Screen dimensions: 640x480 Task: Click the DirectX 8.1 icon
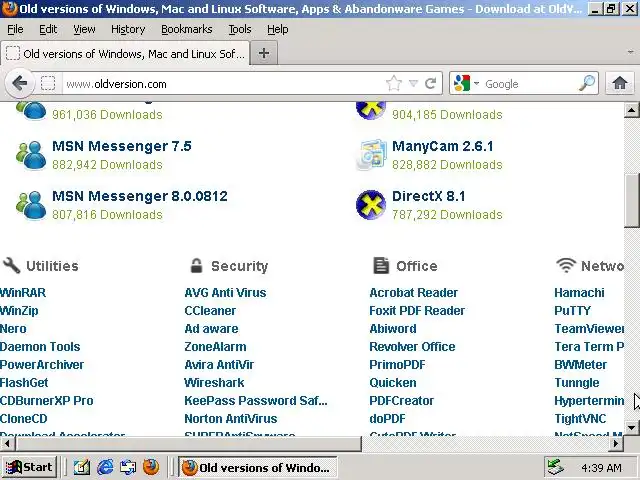pos(371,205)
